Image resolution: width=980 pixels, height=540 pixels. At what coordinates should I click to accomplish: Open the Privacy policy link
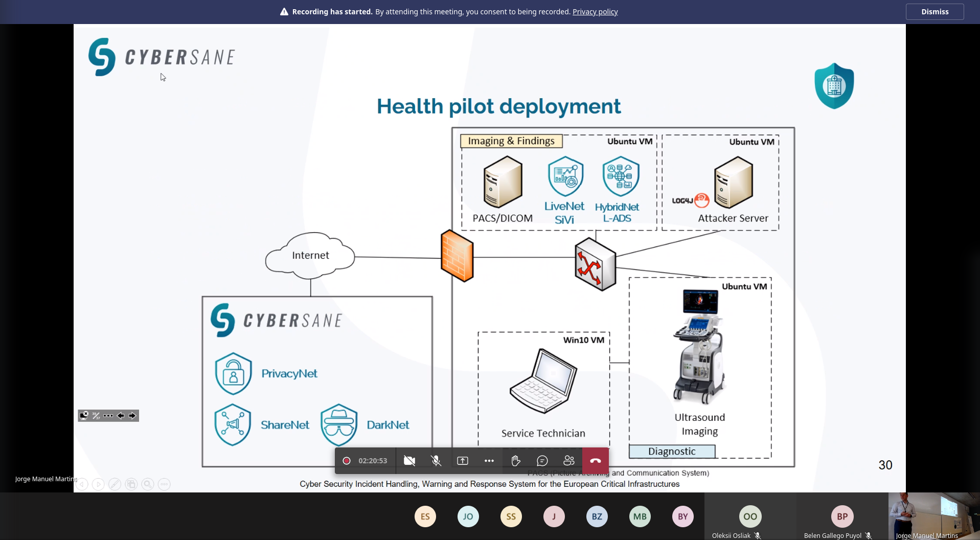pyautogui.click(x=595, y=12)
